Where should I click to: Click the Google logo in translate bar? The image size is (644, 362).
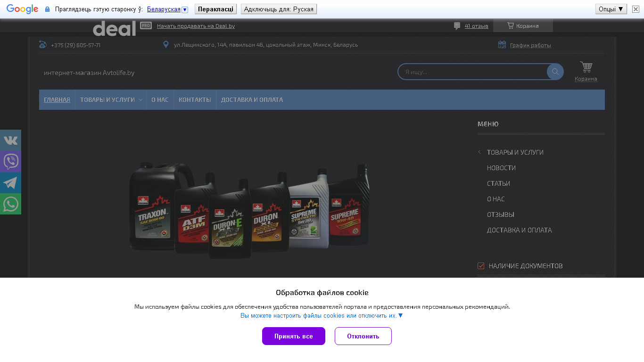click(22, 9)
